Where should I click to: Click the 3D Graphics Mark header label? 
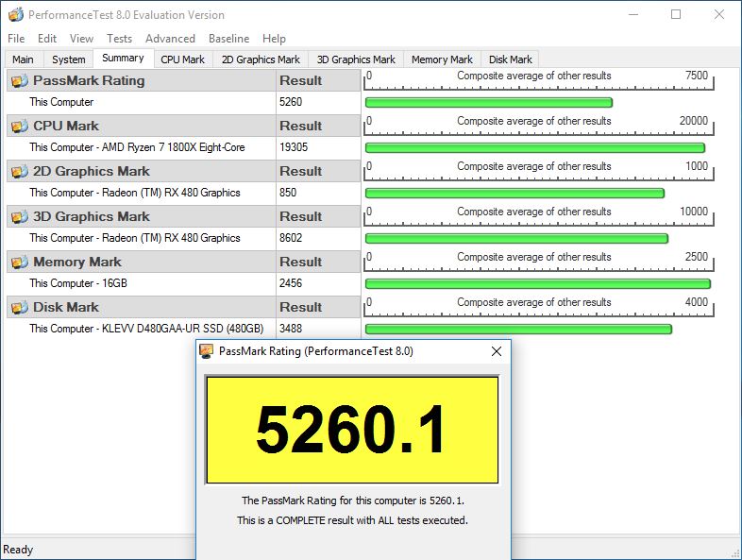pyautogui.click(x=92, y=217)
